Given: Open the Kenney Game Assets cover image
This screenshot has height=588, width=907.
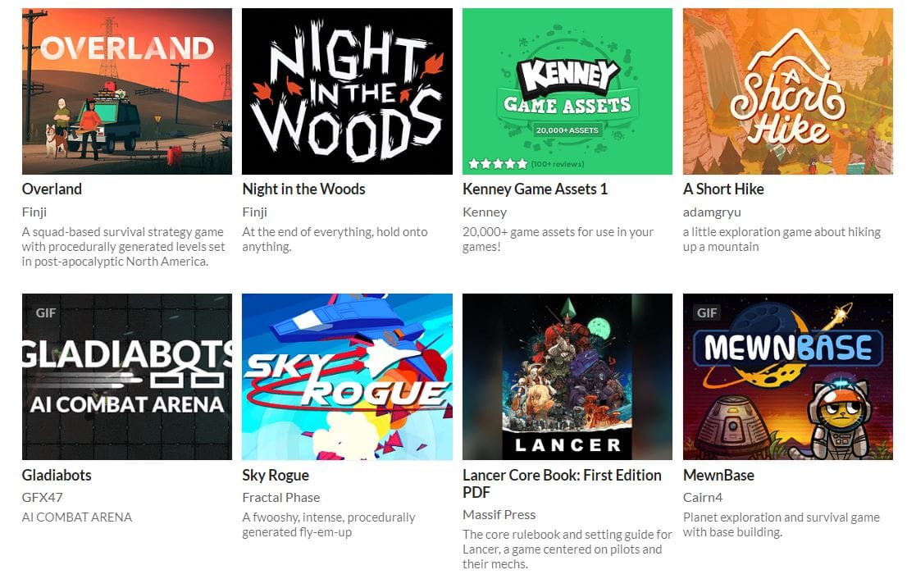Looking at the screenshot, I should tap(567, 91).
